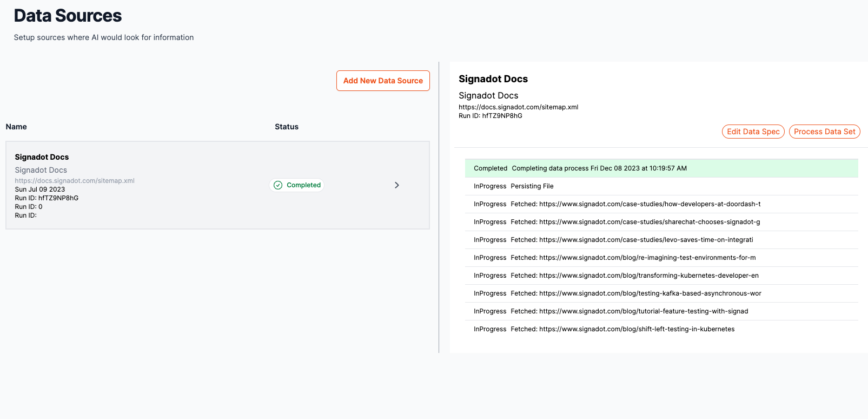The image size is (868, 419).
Task: Click the Add New Data Source button
Action: pos(383,81)
